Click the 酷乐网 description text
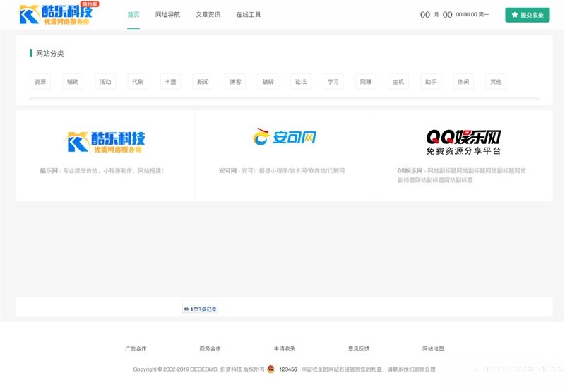 pos(102,170)
